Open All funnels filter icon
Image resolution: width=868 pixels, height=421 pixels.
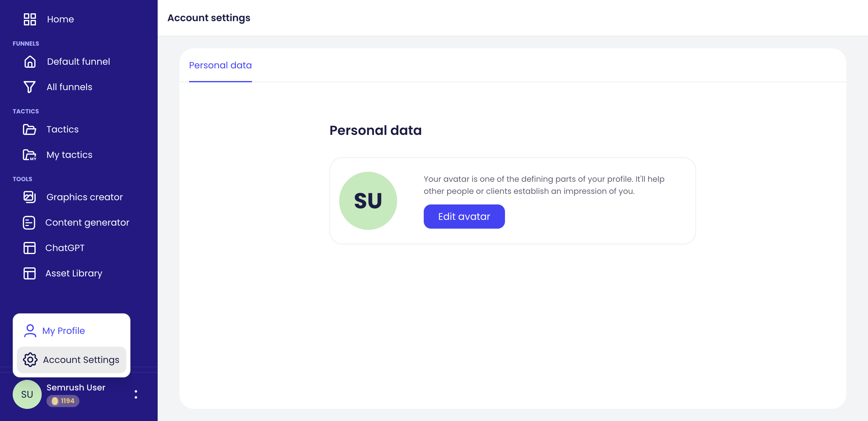click(29, 87)
